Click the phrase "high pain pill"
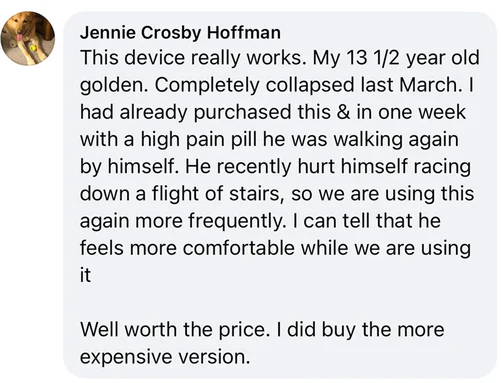Screen dimensions: 503x383 [x=199, y=139]
